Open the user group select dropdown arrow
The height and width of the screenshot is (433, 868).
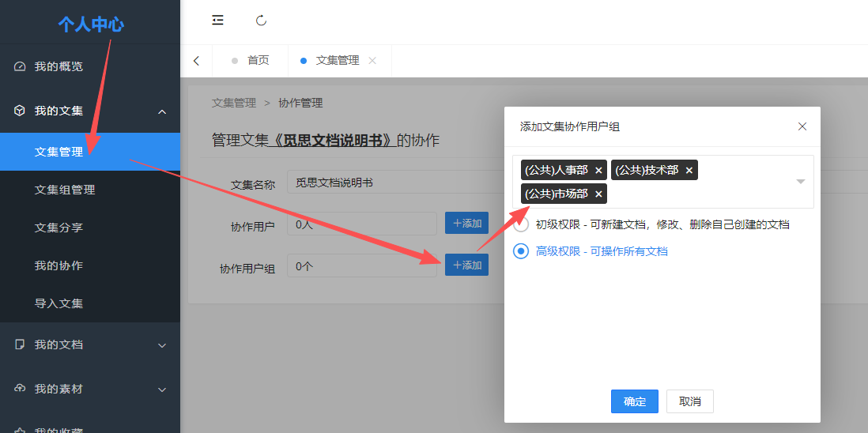pyautogui.click(x=800, y=182)
